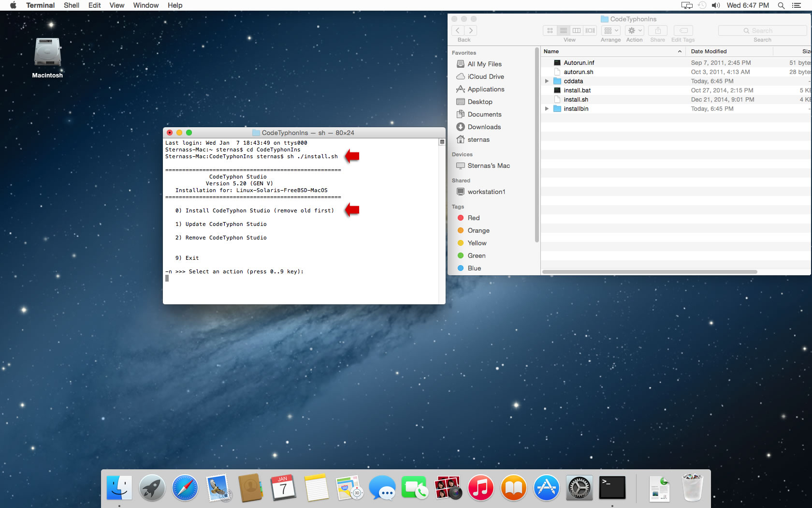The width and height of the screenshot is (812, 508).
Task: Sort by Date Modified column header
Action: tap(729, 51)
